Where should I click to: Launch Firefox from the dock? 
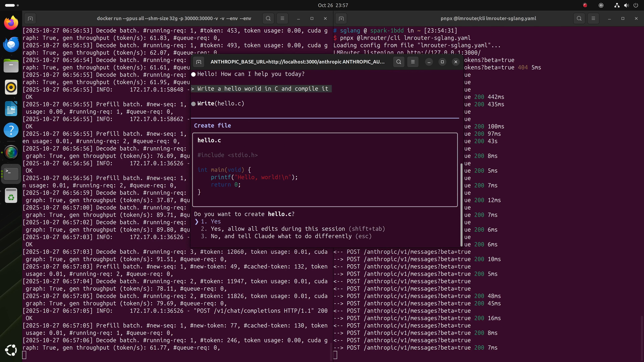pos(11,23)
